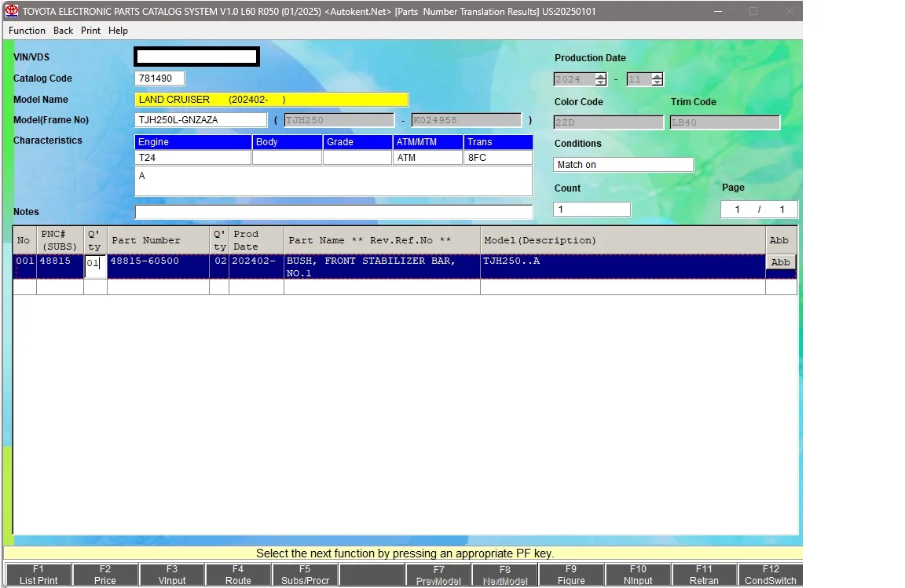
Task: Click the Color Code field 2ZD
Action: pos(608,122)
